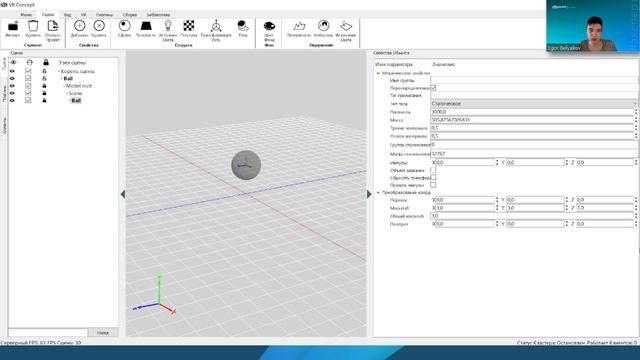This screenshot has height=360, width=640.
Task: Open the body type dropdown showing Статическое
Action: click(534, 104)
